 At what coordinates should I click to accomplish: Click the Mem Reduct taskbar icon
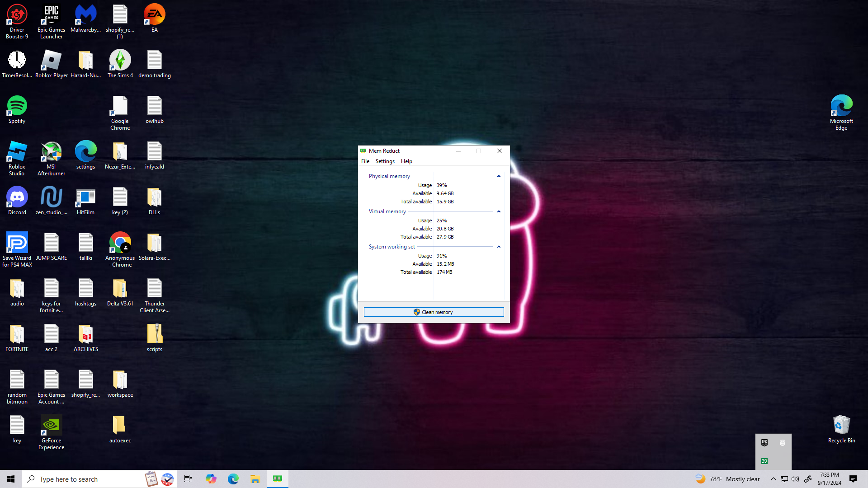coord(278,479)
